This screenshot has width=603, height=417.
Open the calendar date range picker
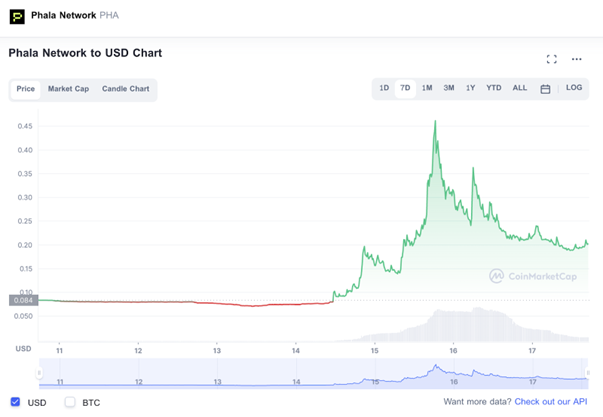[545, 89]
